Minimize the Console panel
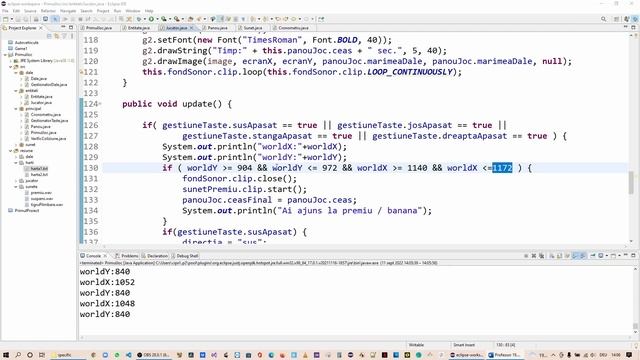Viewport: 640px width, 360px height. click(626, 255)
